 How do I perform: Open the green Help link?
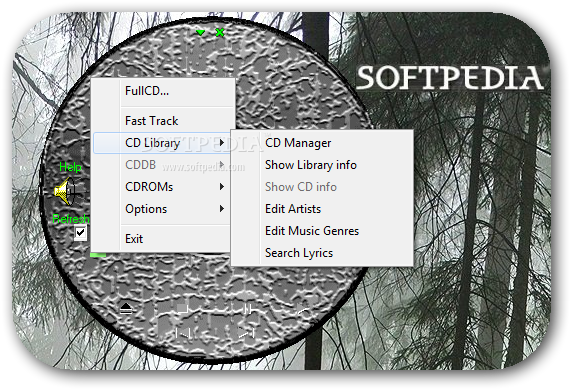pyautogui.click(x=70, y=167)
